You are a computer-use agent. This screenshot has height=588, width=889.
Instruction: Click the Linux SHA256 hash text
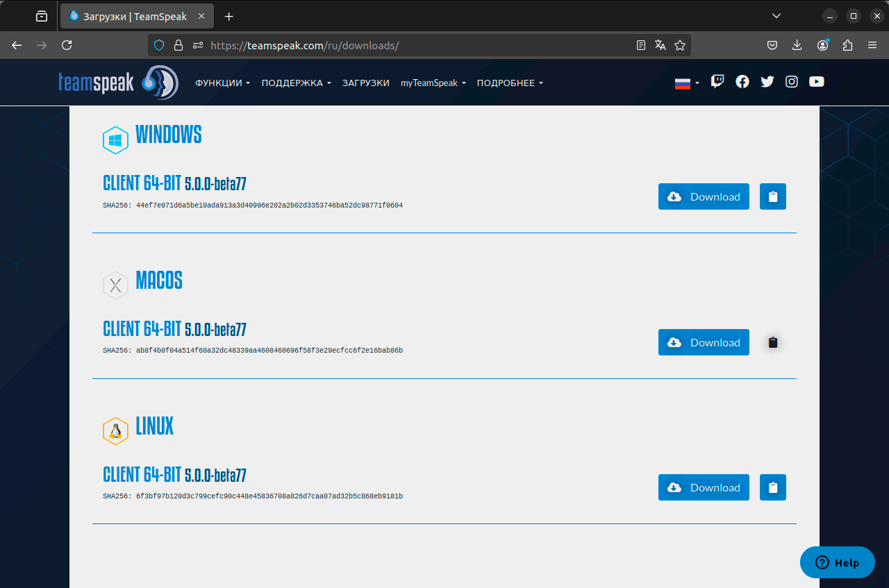[x=253, y=496]
